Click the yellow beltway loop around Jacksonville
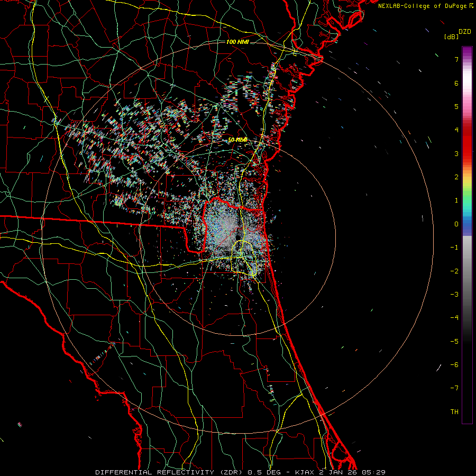This screenshot has width=476, height=476. (x=244, y=258)
